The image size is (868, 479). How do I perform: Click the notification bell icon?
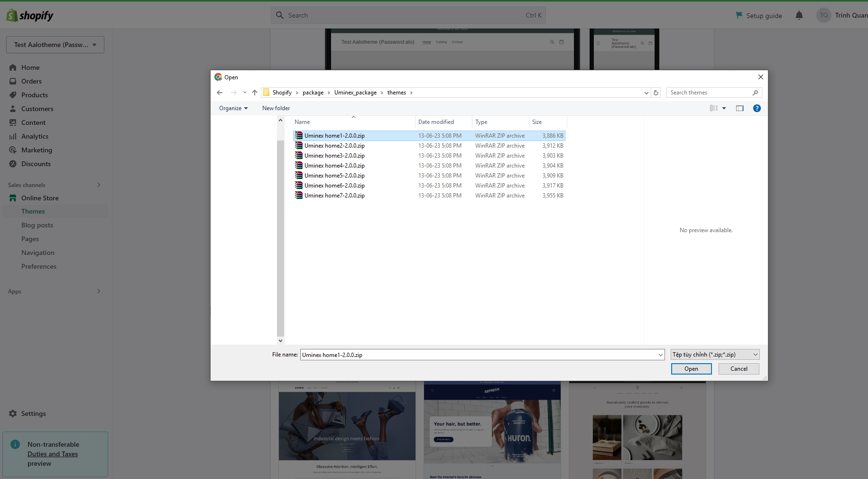799,15
